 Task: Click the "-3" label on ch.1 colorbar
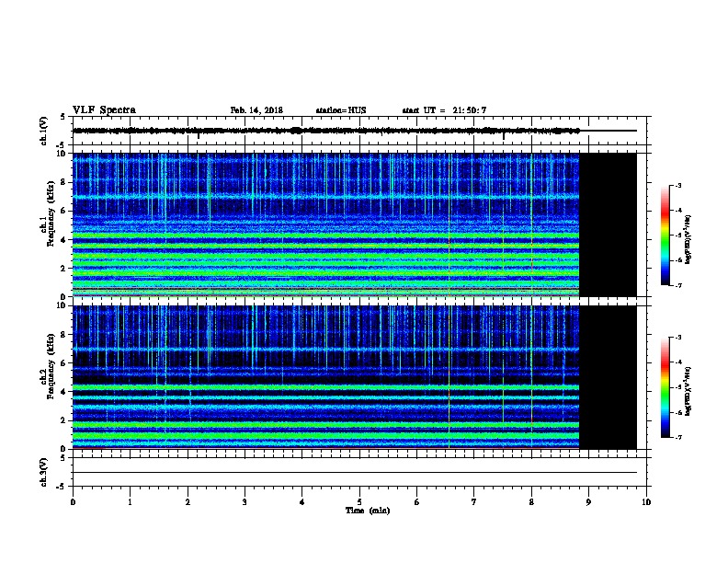pos(677,185)
